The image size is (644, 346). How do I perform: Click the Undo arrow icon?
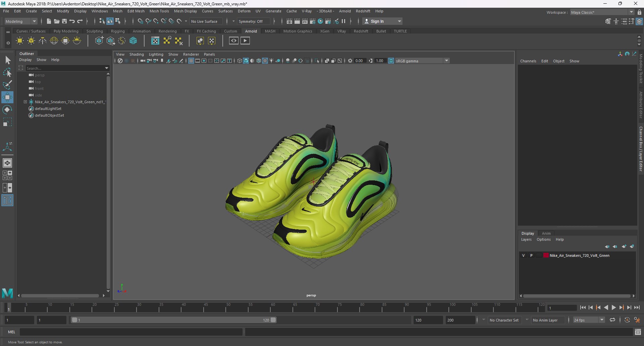(72, 21)
